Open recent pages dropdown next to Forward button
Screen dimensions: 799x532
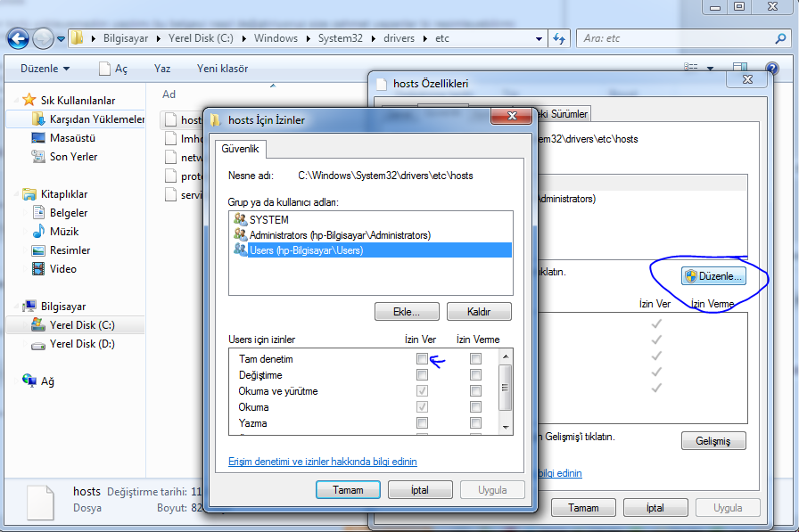pyautogui.click(x=62, y=38)
